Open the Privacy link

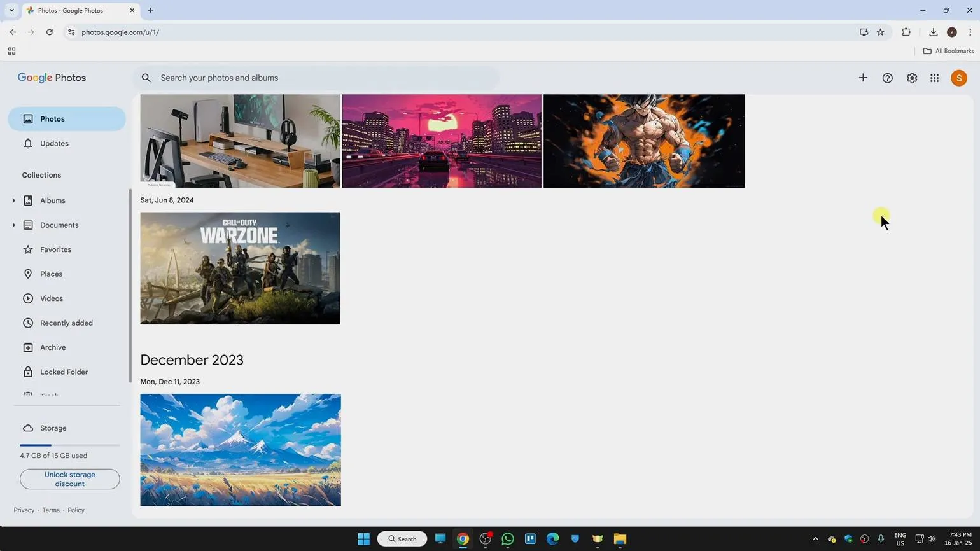[x=24, y=510]
